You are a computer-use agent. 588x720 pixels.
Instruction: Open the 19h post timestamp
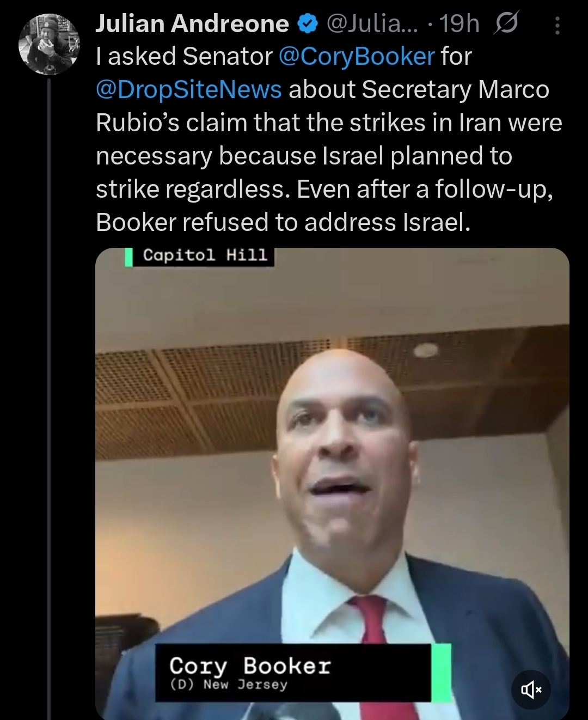click(x=459, y=24)
